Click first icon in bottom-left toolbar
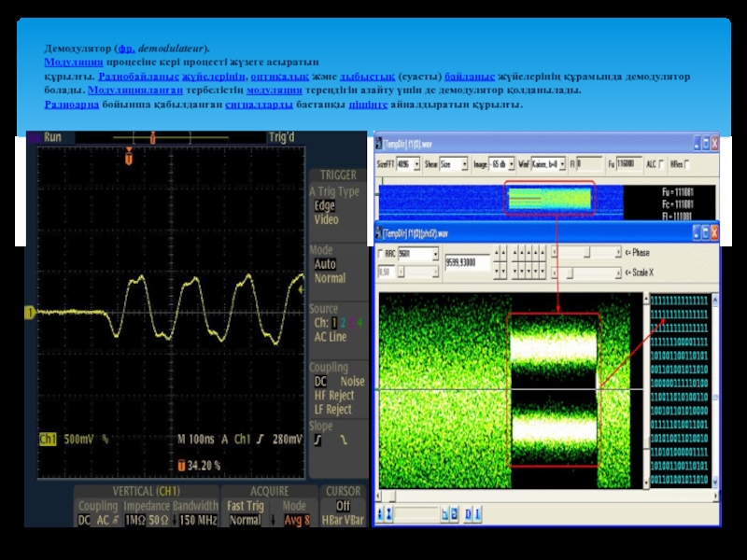 point(380,513)
